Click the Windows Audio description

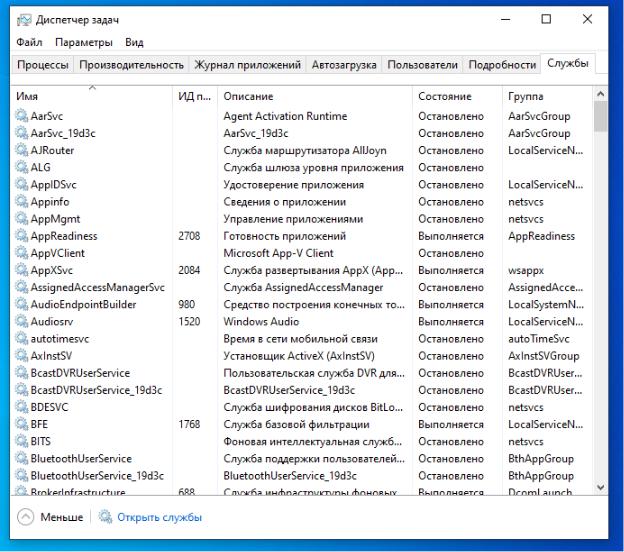click(x=261, y=321)
